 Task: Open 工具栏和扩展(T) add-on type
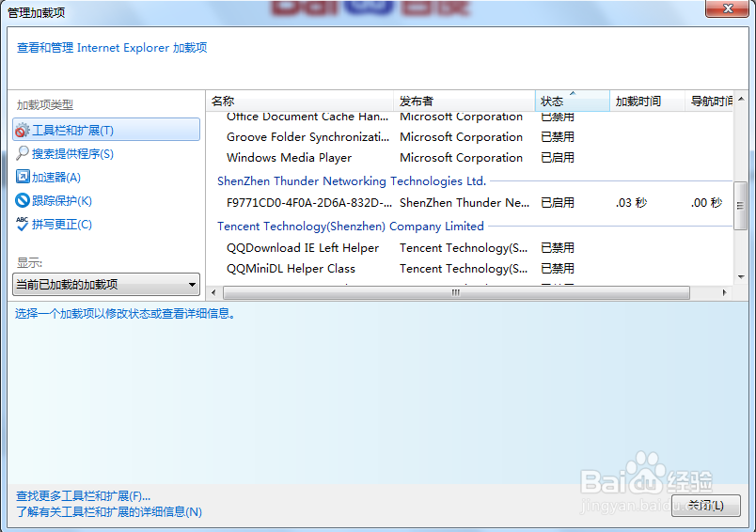[106, 130]
